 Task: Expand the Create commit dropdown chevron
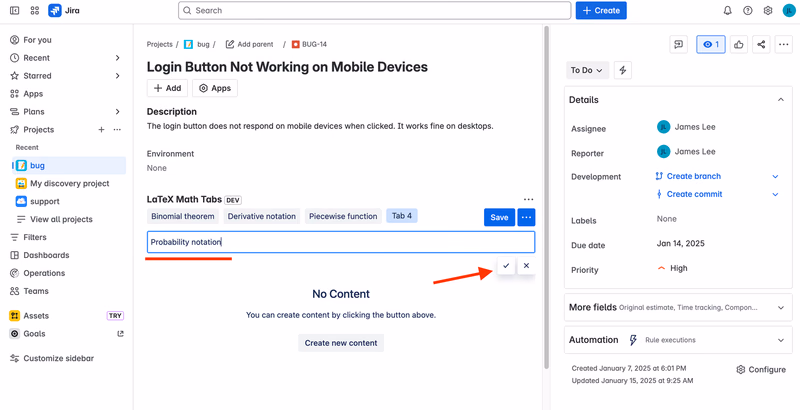pyautogui.click(x=776, y=194)
